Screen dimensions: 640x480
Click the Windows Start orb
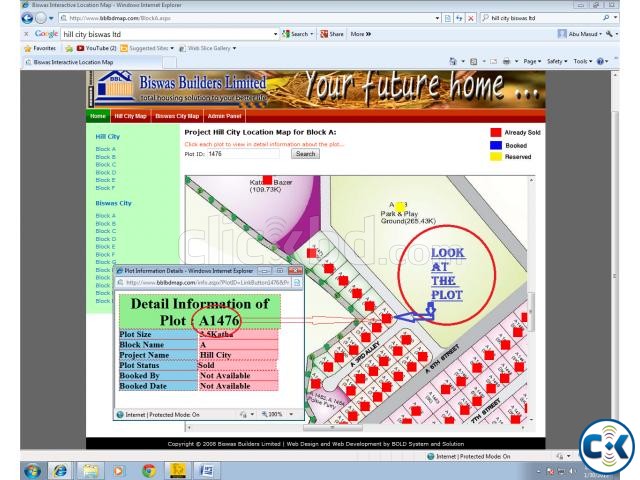click(32, 471)
